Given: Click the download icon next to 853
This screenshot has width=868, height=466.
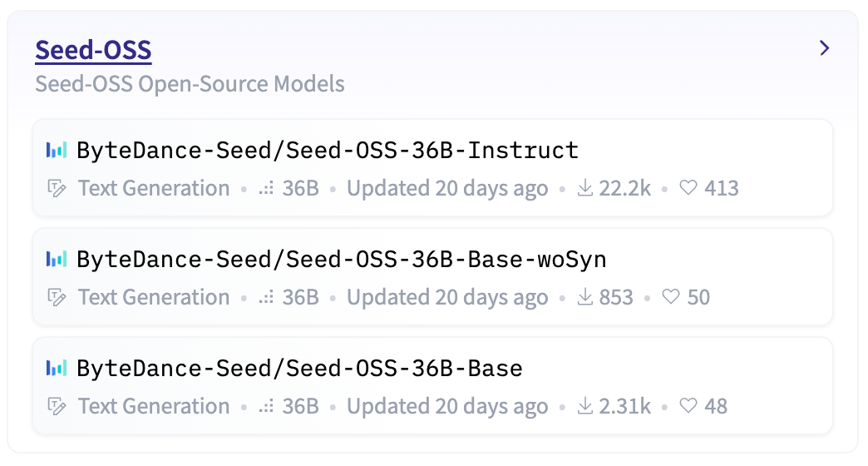Looking at the screenshot, I should 585,298.
